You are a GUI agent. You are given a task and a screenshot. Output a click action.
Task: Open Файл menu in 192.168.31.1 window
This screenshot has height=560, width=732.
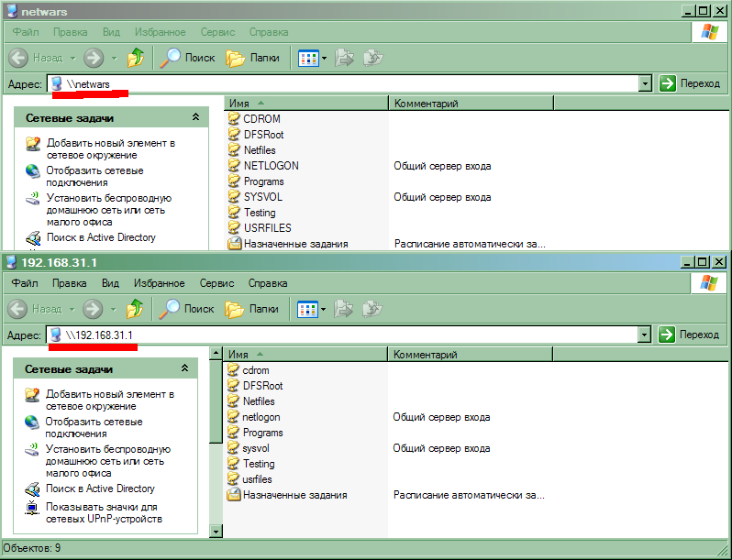25,283
